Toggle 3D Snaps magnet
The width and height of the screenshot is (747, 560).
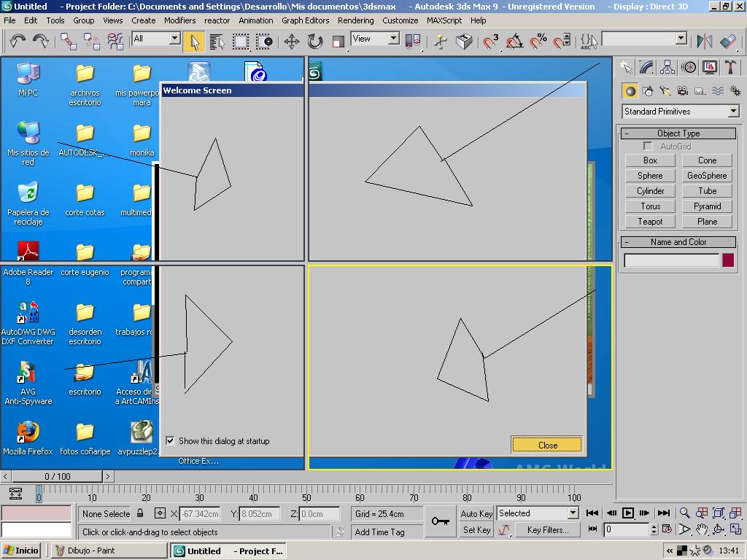pyautogui.click(x=491, y=42)
